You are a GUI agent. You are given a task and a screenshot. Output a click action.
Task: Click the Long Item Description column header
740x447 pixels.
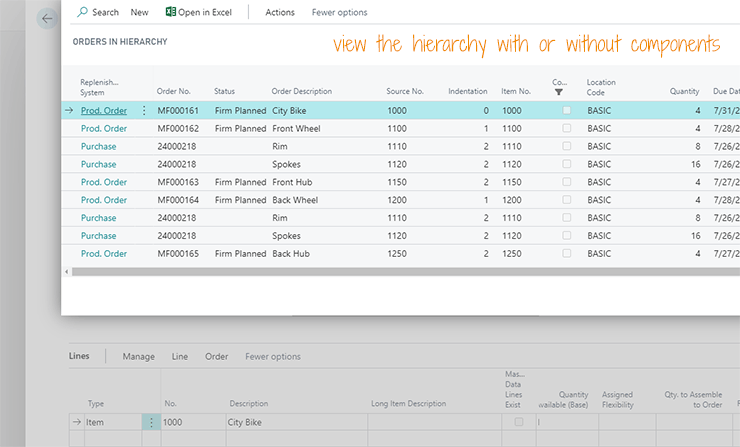click(x=408, y=404)
